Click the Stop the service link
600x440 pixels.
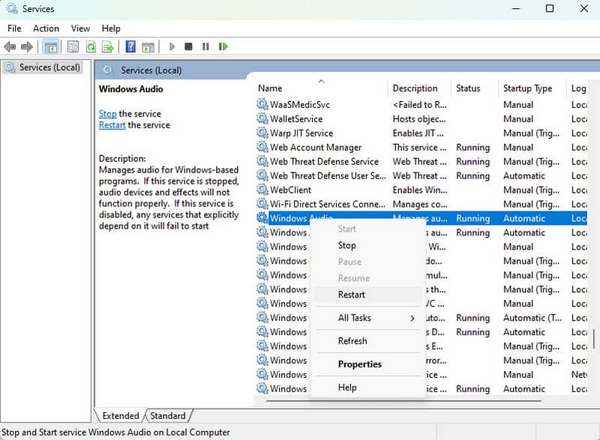click(x=108, y=114)
